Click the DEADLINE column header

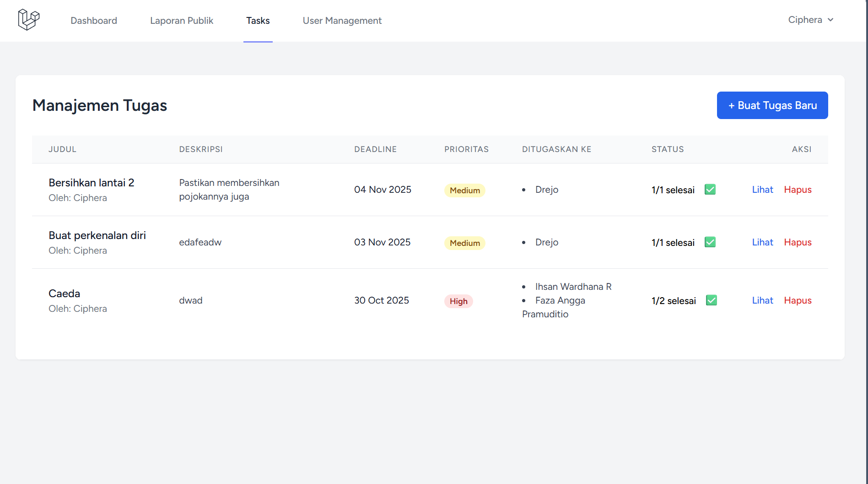pyautogui.click(x=376, y=149)
